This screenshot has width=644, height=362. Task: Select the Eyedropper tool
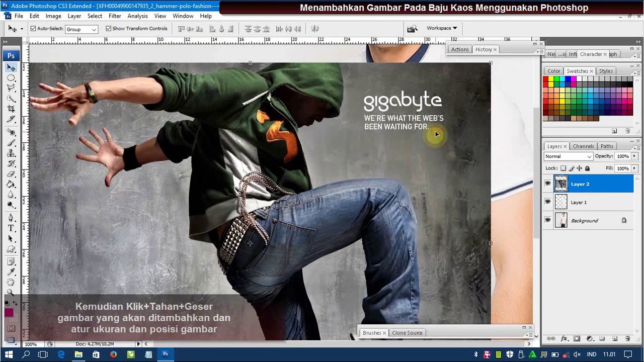pos(11,272)
